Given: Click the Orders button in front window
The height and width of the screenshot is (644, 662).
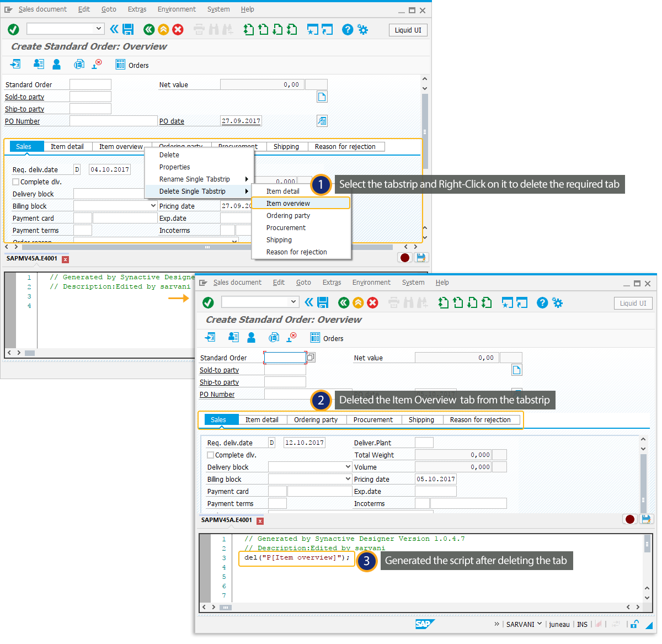Looking at the screenshot, I should [x=327, y=338].
